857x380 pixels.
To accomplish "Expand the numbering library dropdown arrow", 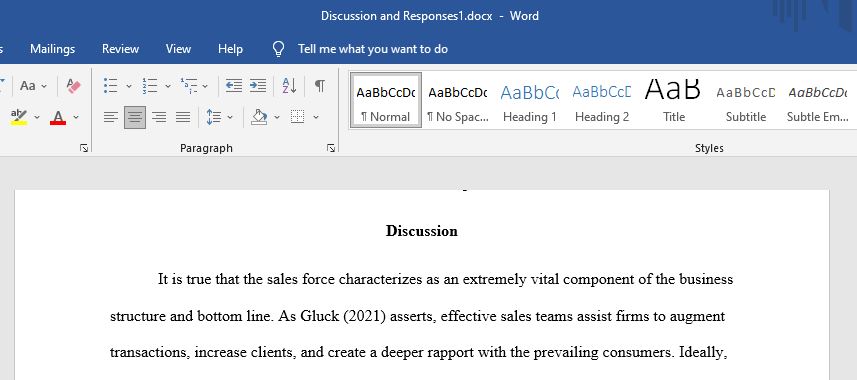I will pos(168,86).
